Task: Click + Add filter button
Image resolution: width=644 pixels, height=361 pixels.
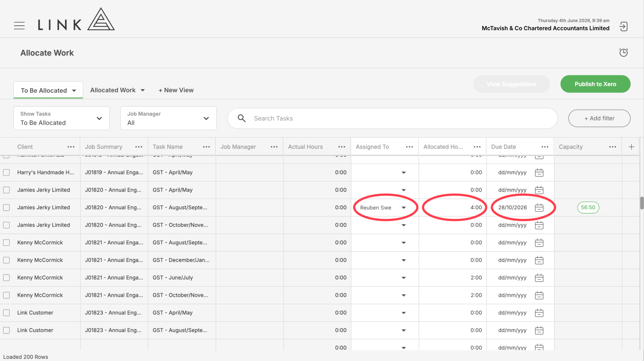Action: point(599,119)
